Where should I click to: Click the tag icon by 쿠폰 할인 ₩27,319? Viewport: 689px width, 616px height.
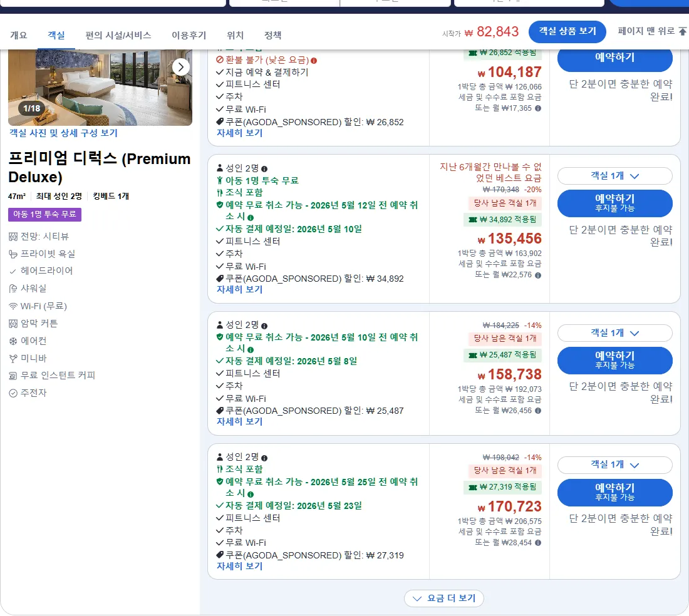coord(220,555)
